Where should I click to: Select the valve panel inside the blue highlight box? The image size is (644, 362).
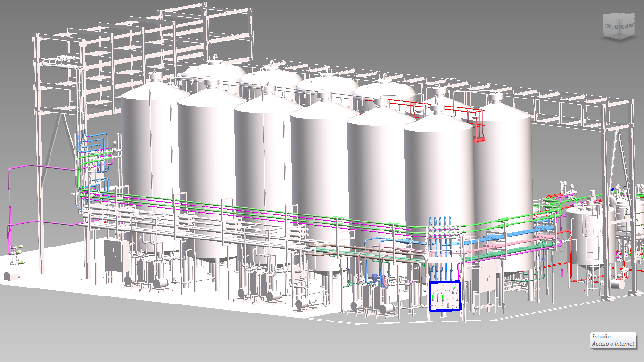click(x=445, y=296)
